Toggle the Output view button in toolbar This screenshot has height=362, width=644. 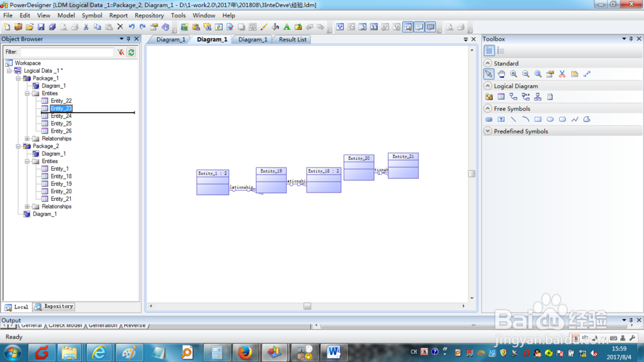click(x=419, y=27)
